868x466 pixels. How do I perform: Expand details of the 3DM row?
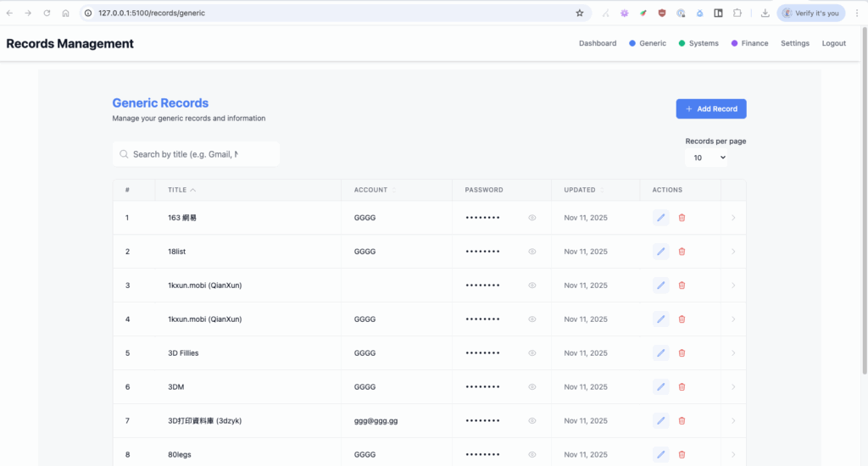733,386
